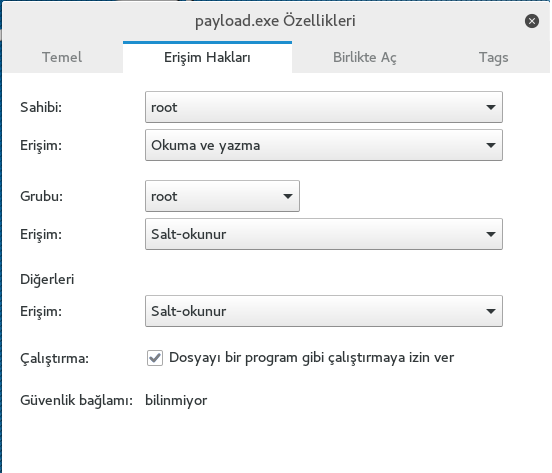Click the Çalıştırma label
Screen dimensions: 552x473
click(x=55, y=359)
